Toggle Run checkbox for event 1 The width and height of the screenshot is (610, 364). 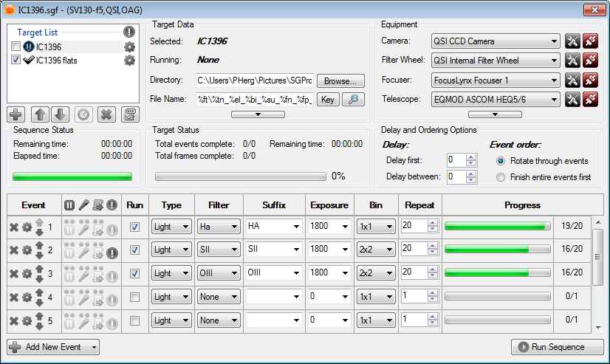point(134,227)
